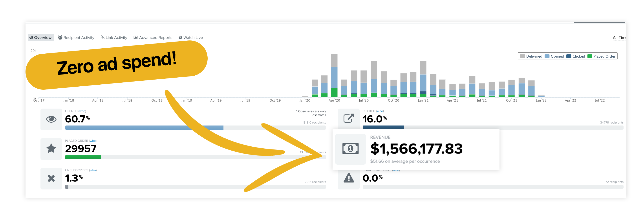644x211 pixels.
Task: Click the 20k y-axis label
Action: (x=33, y=51)
